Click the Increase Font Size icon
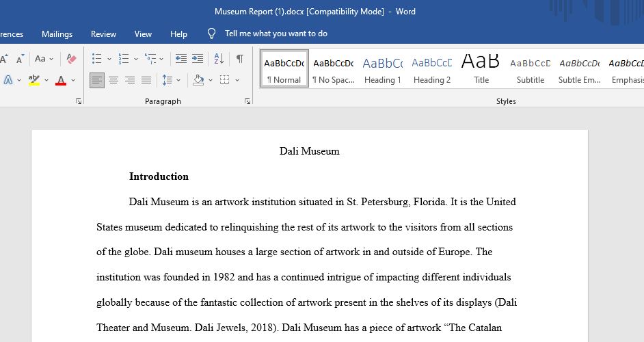The width and height of the screenshot is (644, 342). pos(3,59)
